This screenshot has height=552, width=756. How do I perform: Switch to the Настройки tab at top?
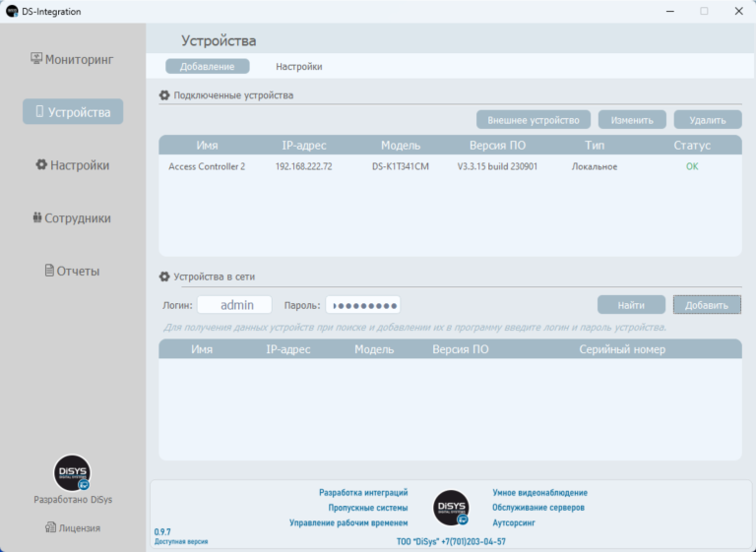point(298,67)
